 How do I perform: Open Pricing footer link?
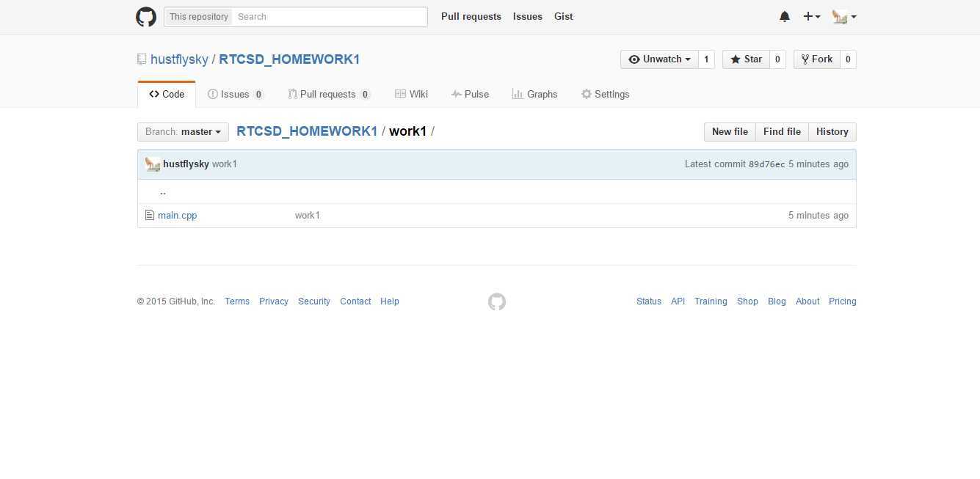(843, 301)
